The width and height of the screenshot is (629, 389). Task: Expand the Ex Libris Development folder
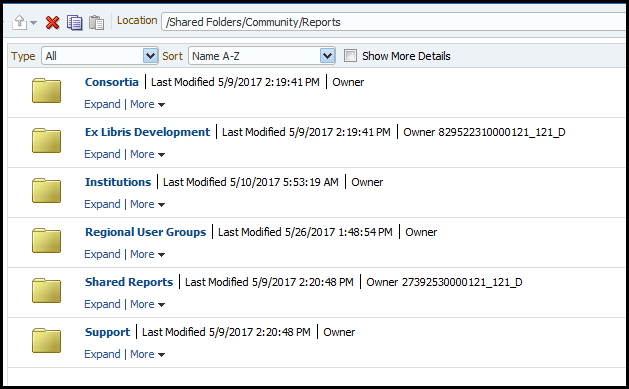pyautogui.click(x=102, y=154)
